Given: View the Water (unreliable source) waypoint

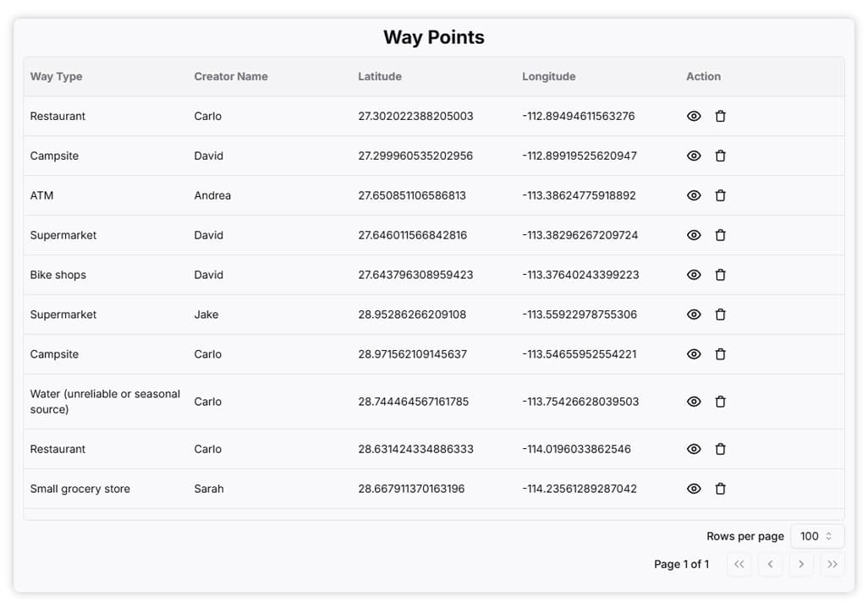Looking at the screenshot, I should 694,402.
